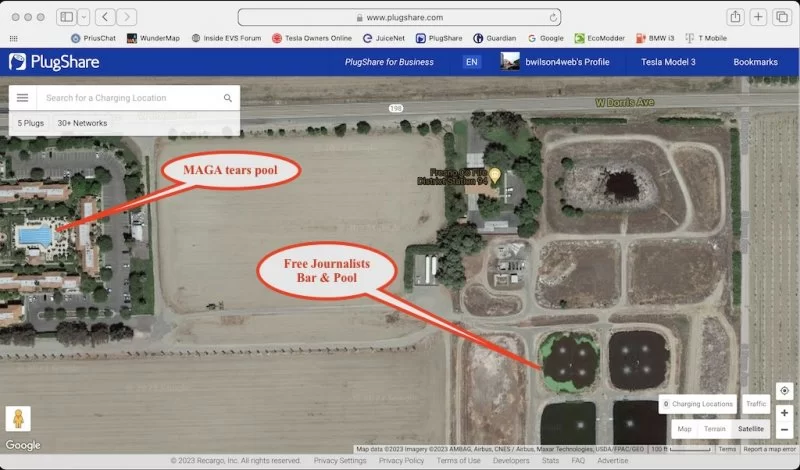This screenshot has width=800, height=470.
Task: Click the search magnifier icon
Action: tap(228, 98)
